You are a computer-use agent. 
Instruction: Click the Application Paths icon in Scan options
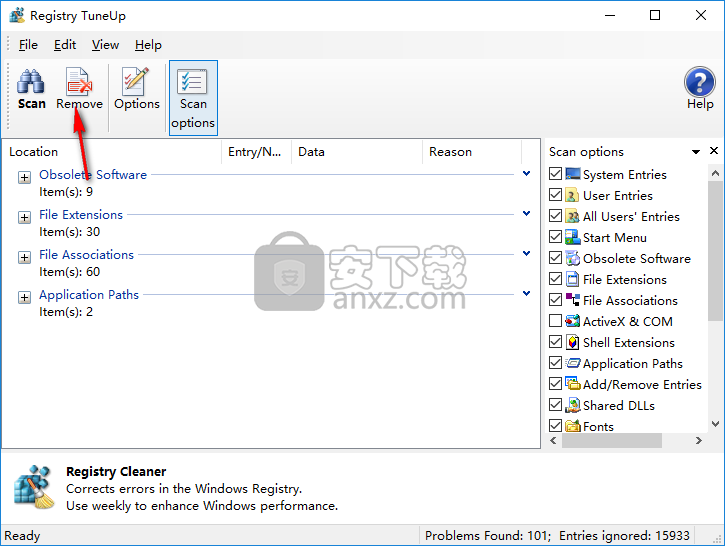[572, 363]
